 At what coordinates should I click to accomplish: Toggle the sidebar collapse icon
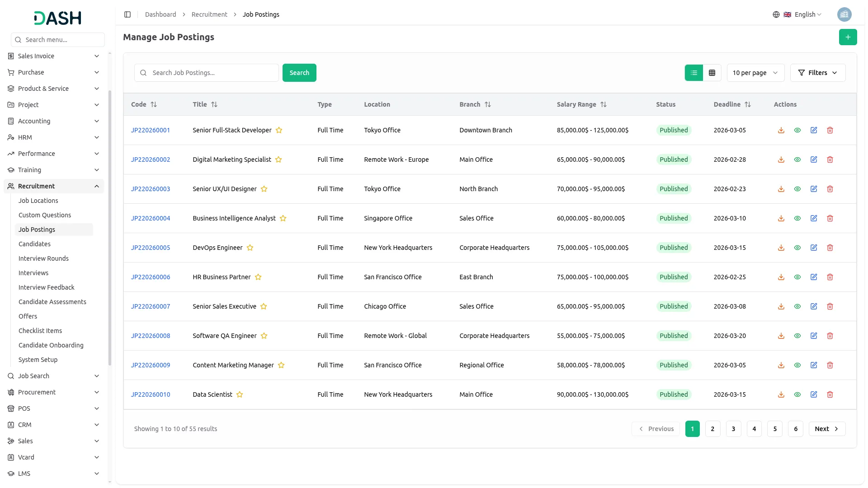tap(127, 14)
